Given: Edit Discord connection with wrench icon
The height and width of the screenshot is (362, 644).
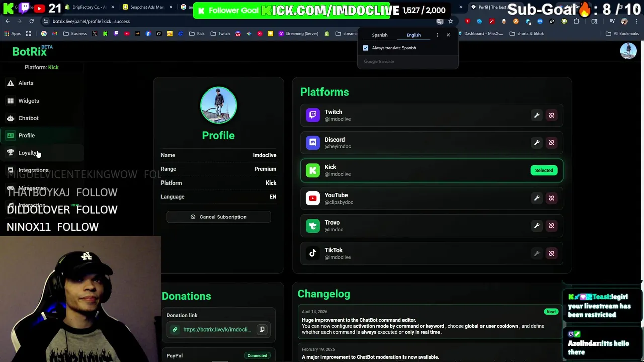Looking at the screenshot, I should pyautogui.click(x=537, y=143).
